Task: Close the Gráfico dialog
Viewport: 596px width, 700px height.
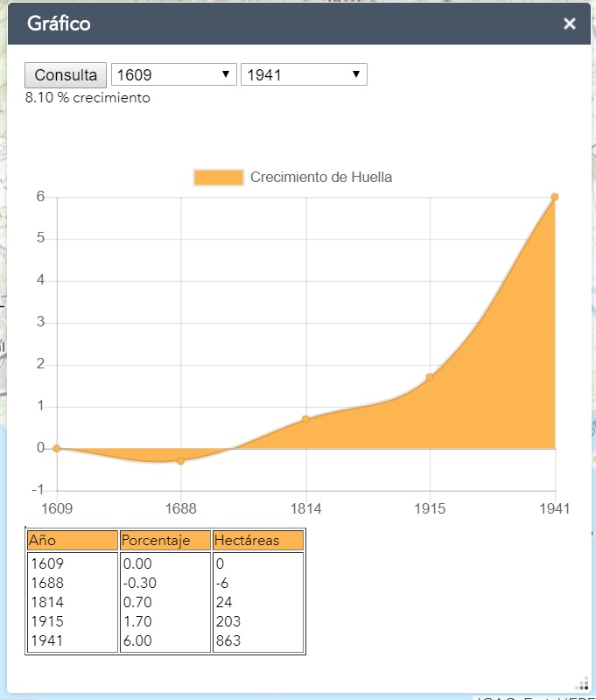Action: pyautogui.click(x=569, y=24)
